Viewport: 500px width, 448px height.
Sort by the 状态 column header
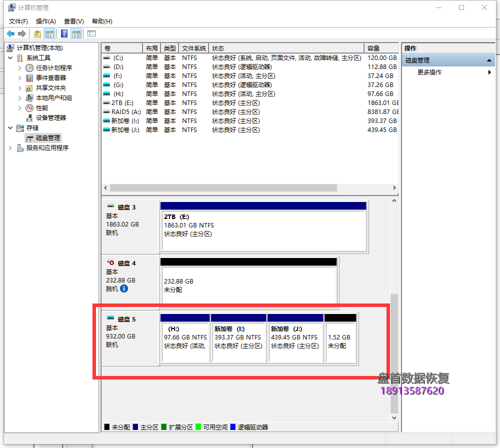[x=286, y=48]
